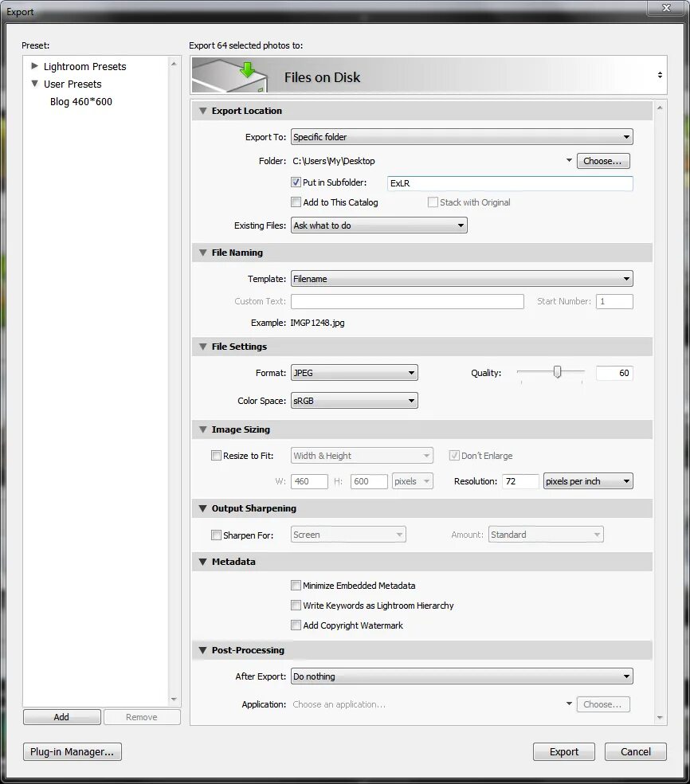Check Add Copyright Watermark
Screen dimensions: 690x784
click(296, 625)
